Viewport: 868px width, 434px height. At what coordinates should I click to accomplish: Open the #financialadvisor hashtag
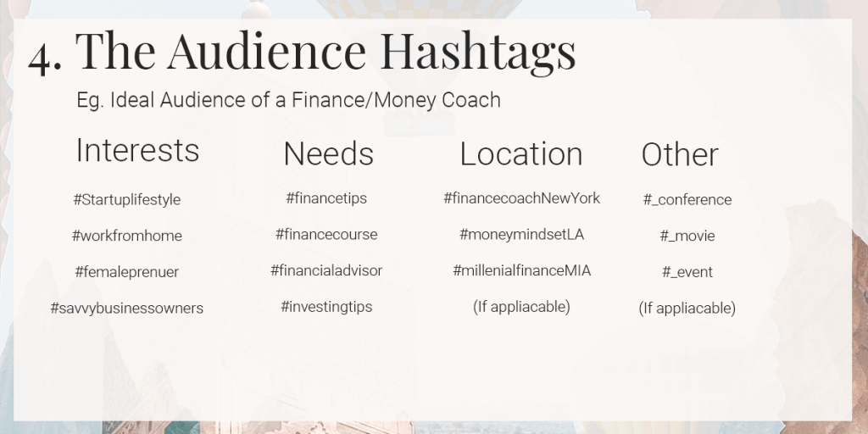326,270
